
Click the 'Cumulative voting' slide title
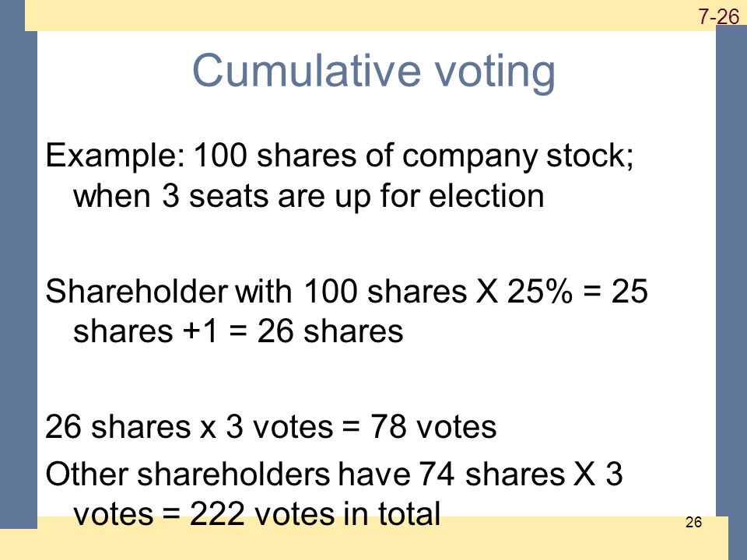tap(373, 72)
